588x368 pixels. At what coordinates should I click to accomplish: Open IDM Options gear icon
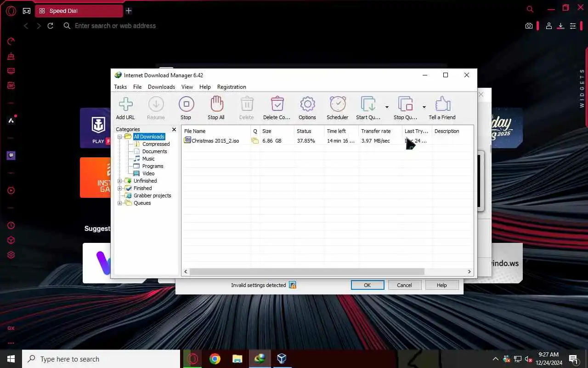[x=307, y=104]
